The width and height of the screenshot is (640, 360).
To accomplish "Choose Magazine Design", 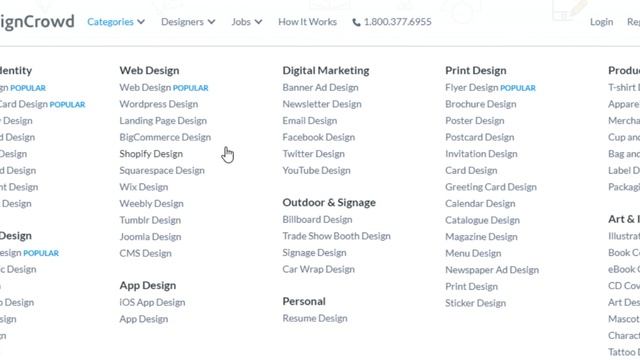I will click(x=481, y=237).
